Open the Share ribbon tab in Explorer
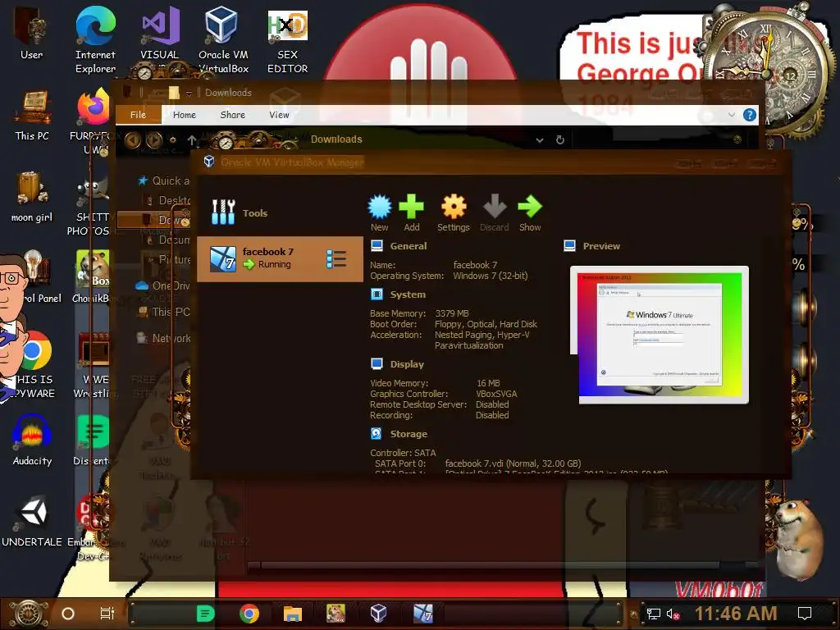Viewport: 840px width, 630px height. point(232,115)
